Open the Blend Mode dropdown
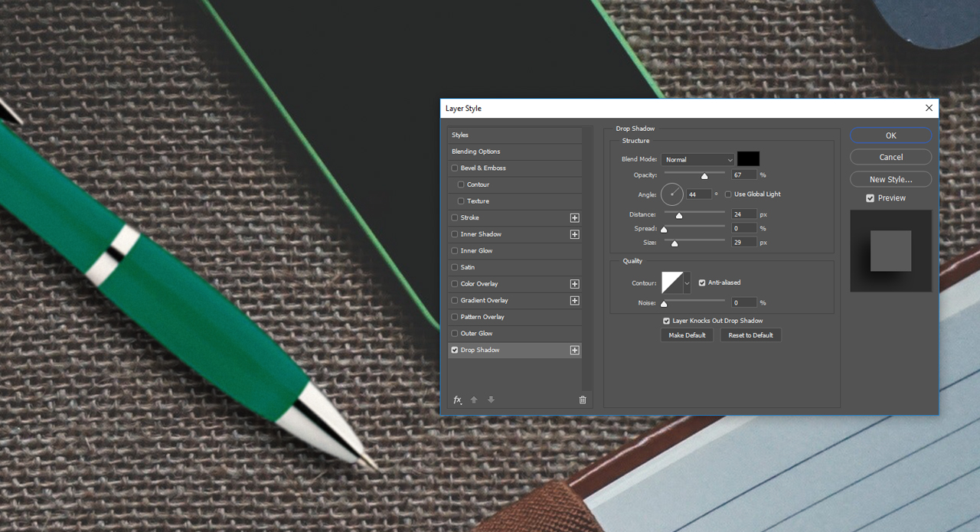The height and width of the screenshot is (532, 980). tap(697, 160)
